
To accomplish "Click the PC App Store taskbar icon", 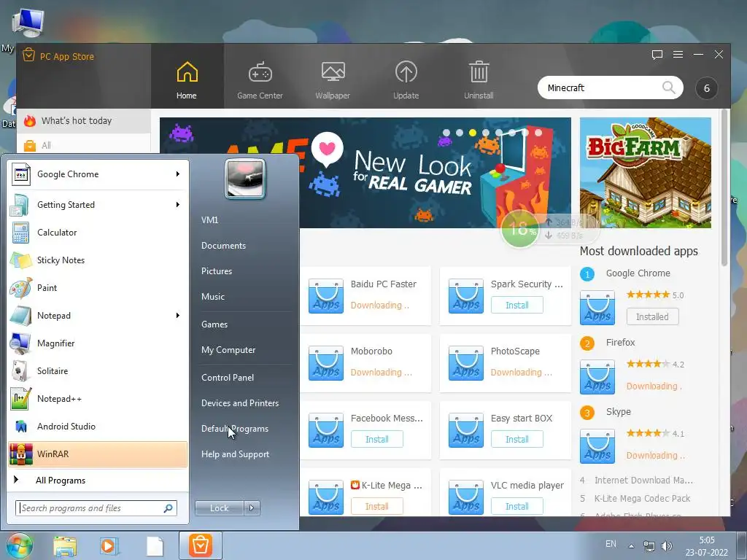I will click(x=201, y=545).
